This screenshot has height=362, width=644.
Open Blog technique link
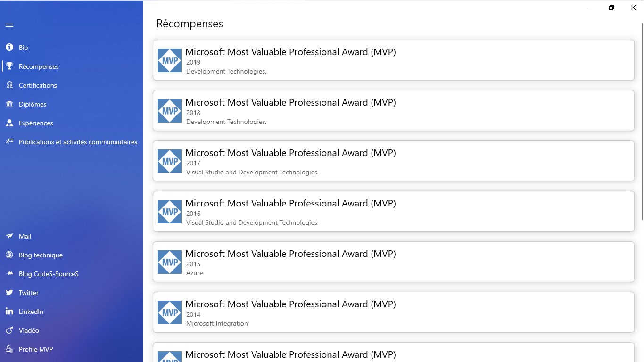coord(41,255)
